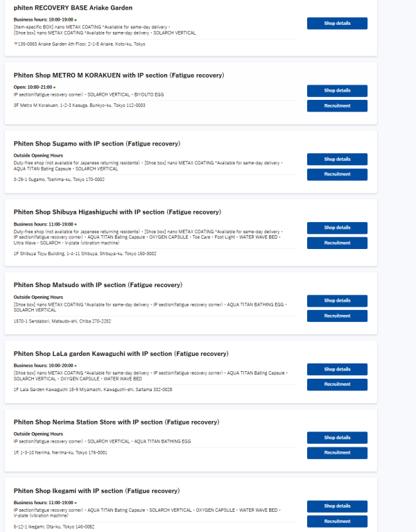Open Shop details for Shibuya Higashiguchi shop
Image resolution: width=416 pixels, height=532 pixels.
337,228
